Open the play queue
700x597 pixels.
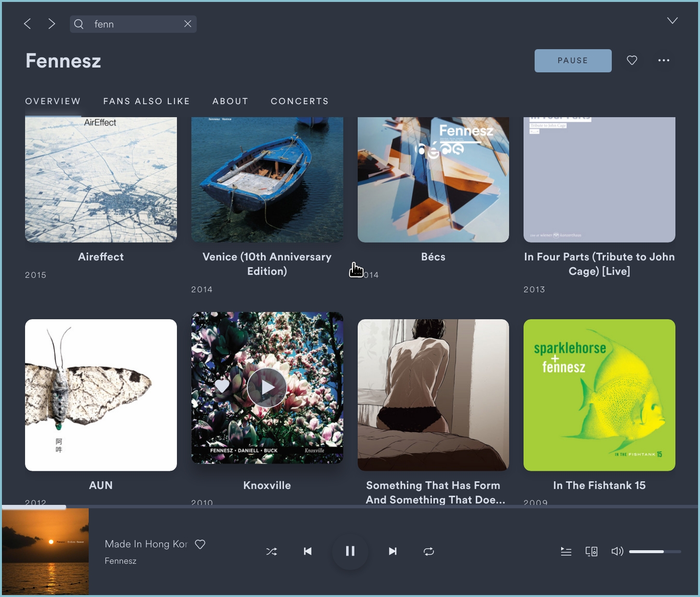pyautogui.click(x=566, y=551)
